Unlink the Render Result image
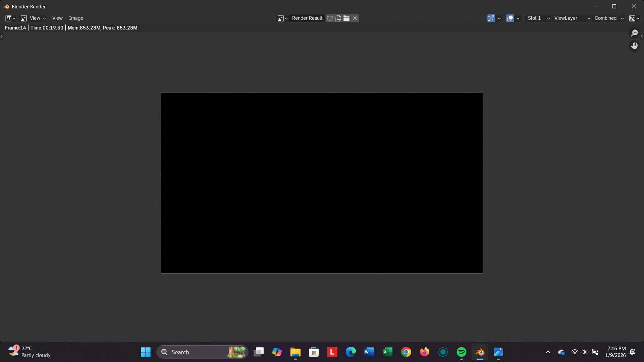Image resolution: width=644 pixels, height=362 pixels. click(x=355, y=18)
